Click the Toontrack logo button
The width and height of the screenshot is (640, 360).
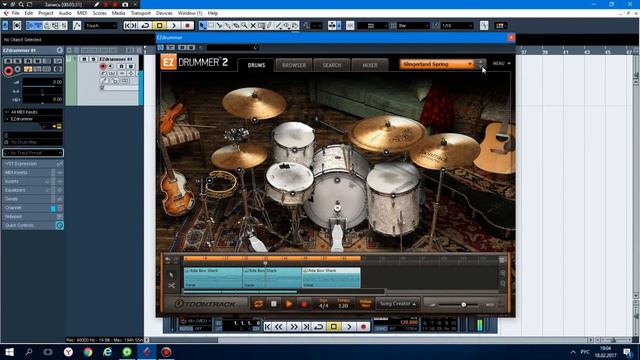[x=205, y=304]
